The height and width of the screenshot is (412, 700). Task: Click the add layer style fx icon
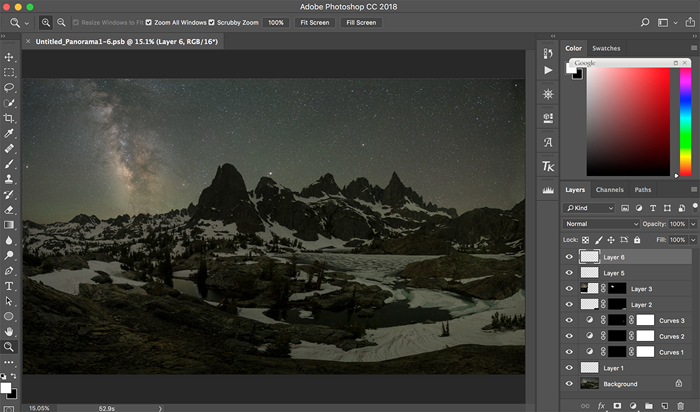click(x=601, y=405)
